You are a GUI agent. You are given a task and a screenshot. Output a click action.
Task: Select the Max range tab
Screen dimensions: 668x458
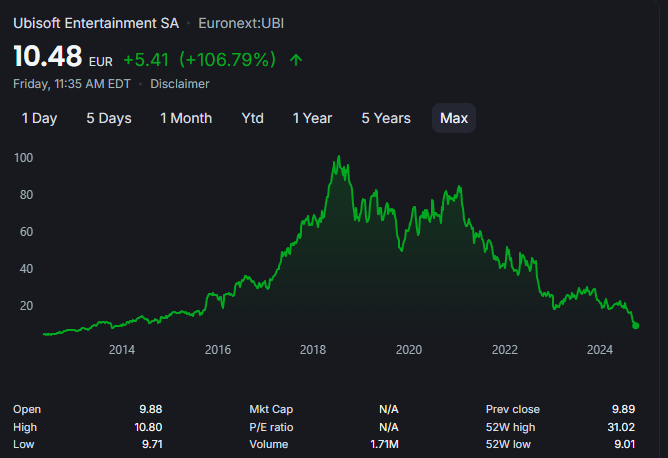click(454, 118)
